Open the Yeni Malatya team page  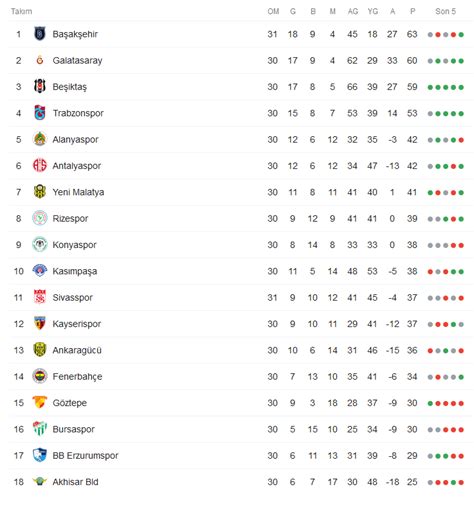click(78, 192)
